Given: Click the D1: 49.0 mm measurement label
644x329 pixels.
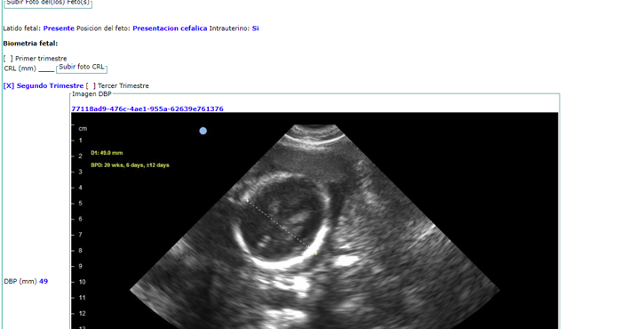Looking at the screenshot, I should tap(107, 153).
